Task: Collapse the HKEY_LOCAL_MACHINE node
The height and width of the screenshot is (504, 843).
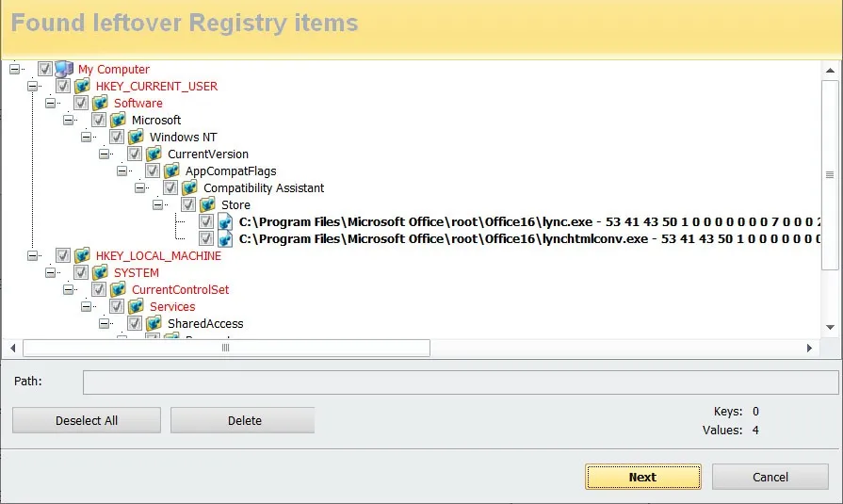Action: coord(32,255)
